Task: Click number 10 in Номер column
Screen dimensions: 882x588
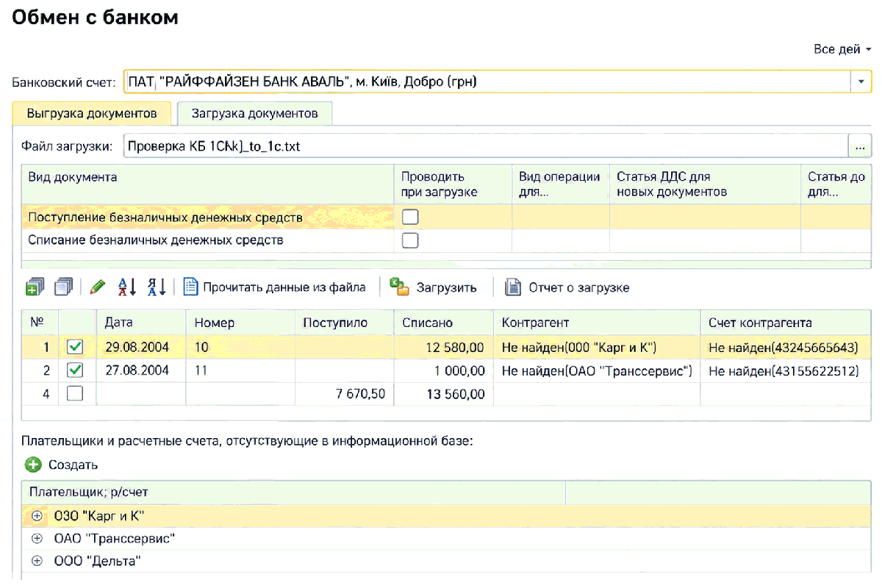Action: 202,347
